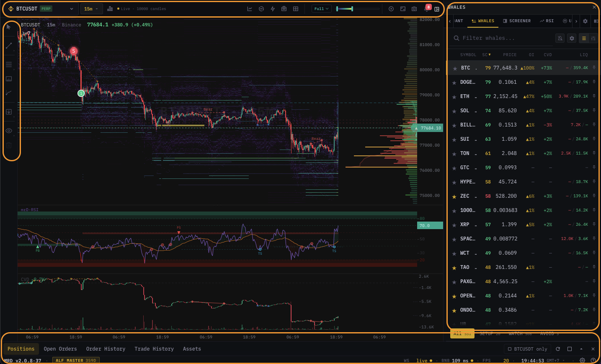This screenshot has height=364, width=601.
Task: Open the 15m timeframe dropdown
Action: coord(91,9)
